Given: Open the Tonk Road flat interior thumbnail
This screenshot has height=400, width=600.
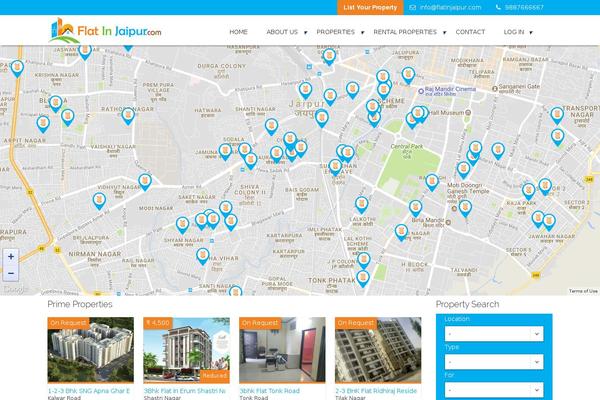Looking at the screenshot, I should [282, 350].
